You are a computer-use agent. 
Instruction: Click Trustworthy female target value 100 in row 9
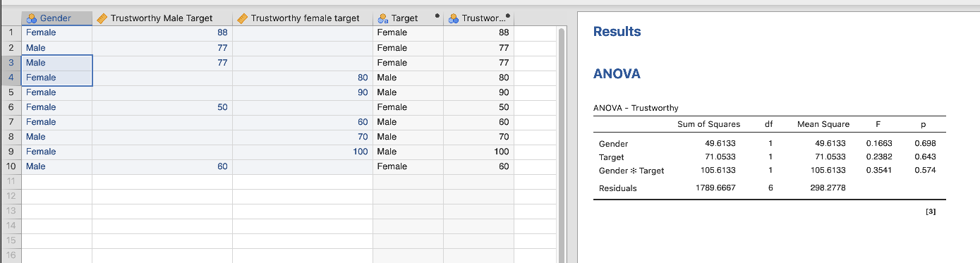tap(303, 152)
